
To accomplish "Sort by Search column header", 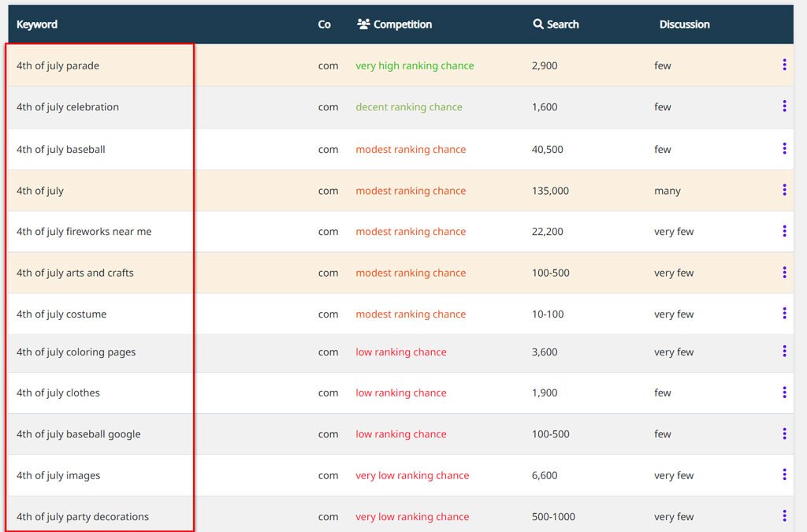I will coord(563,24).
